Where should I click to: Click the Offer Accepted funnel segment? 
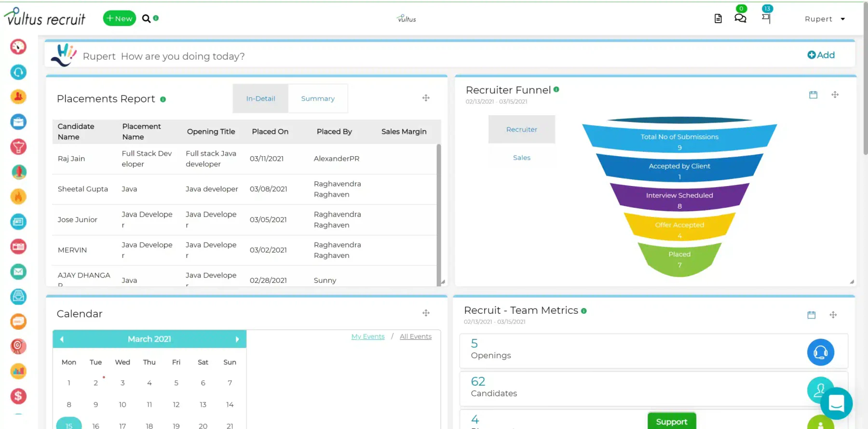[679, 227]
